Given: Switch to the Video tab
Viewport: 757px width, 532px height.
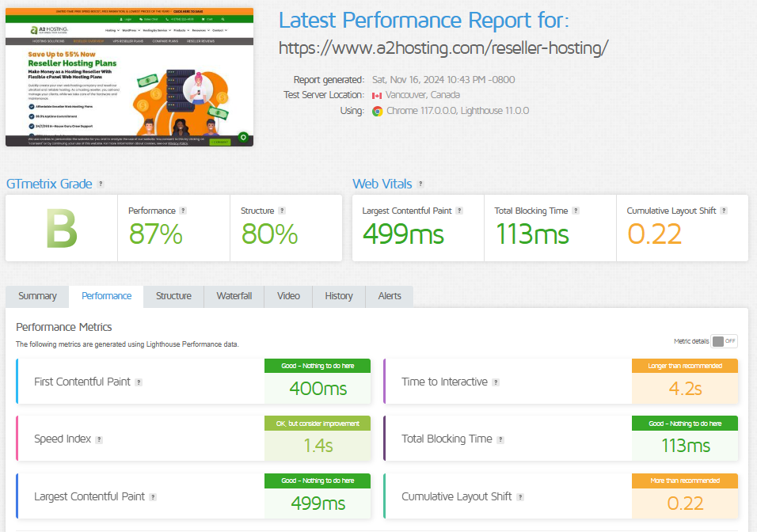Looking at the screenshot, I should 288,296.
